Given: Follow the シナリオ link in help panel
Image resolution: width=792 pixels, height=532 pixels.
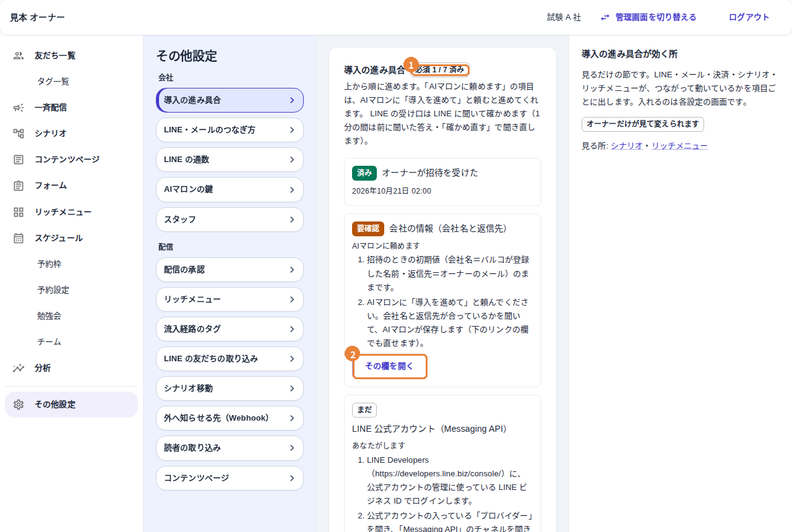Looking at the screenshot, I should coord(627,146).
